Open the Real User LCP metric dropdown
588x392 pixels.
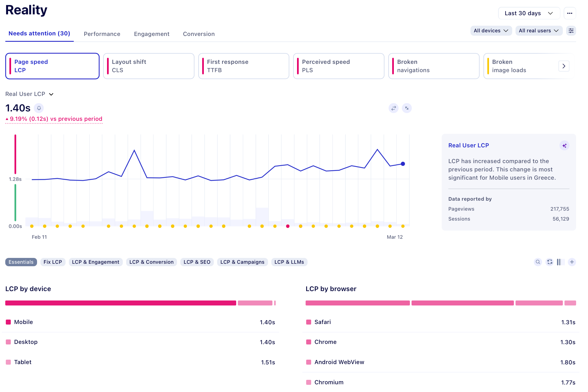click(29, 94)
